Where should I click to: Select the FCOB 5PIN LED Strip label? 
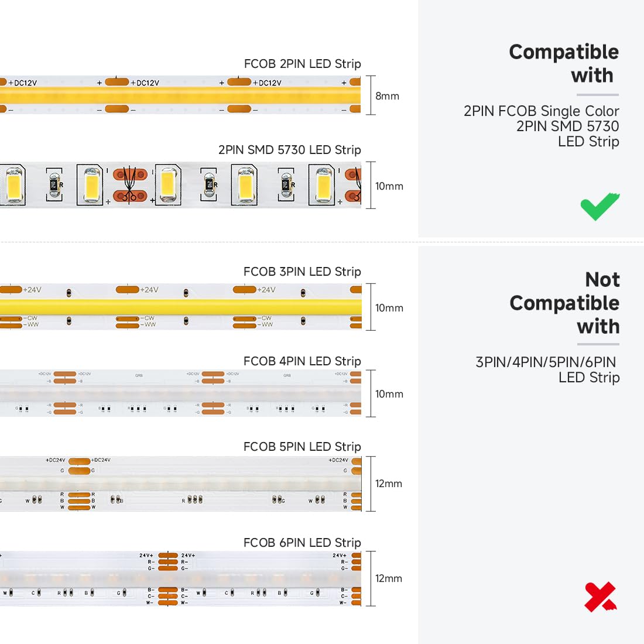(x=302, y=447)
